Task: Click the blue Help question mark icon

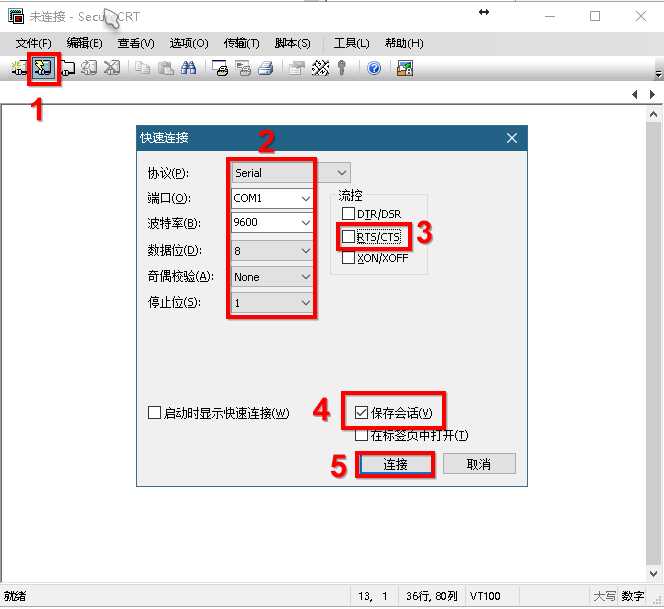Action: (x=374, y=68)
